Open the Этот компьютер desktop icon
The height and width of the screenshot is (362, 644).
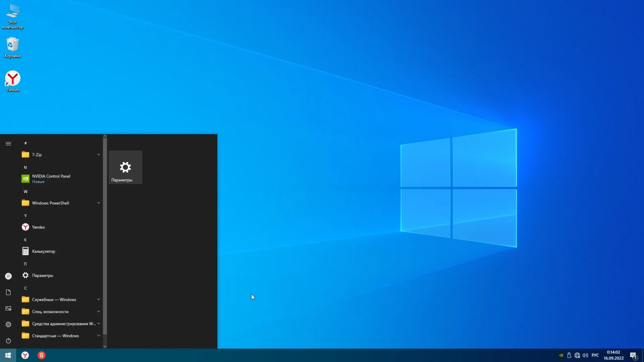(x=13, y=17)
